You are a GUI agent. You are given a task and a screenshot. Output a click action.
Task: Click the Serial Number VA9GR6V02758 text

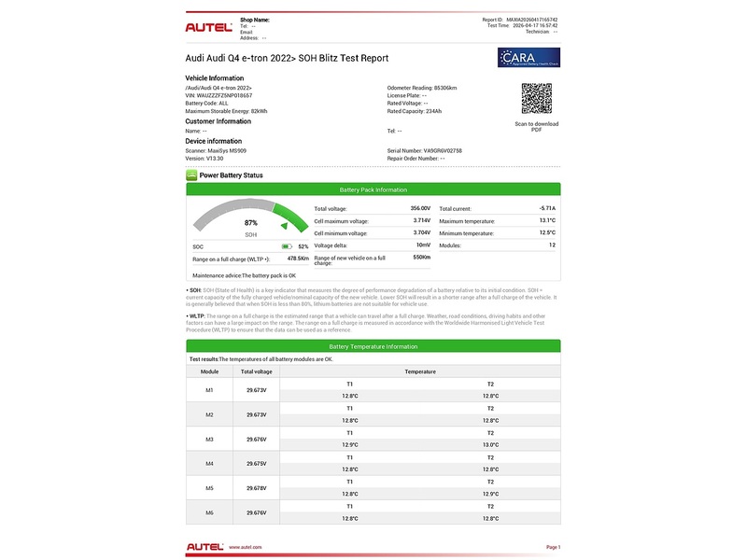coord(424,150)
